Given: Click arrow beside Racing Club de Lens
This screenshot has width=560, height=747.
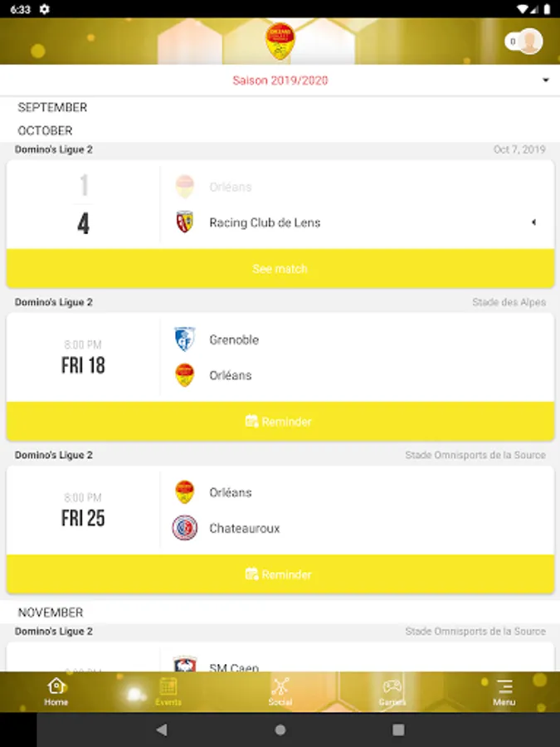Looking at the screenshot, I should click(x=533, y=222).
